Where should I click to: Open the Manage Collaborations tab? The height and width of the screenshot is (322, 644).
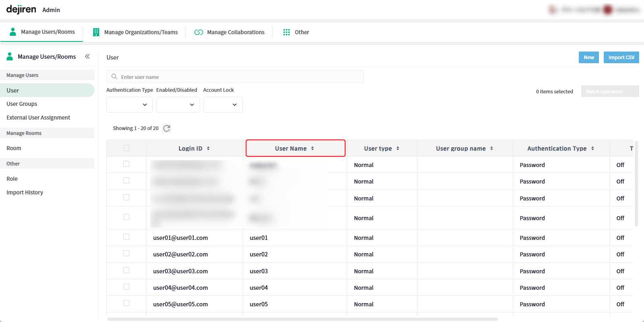pos(229,32)
